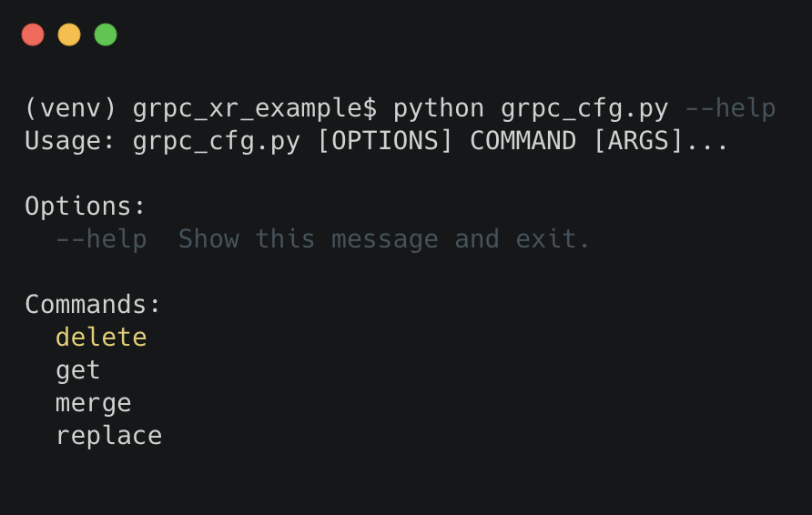Click the --help flag in the typed command
This screenshot has width=812, height=515.
coord(730,109)
